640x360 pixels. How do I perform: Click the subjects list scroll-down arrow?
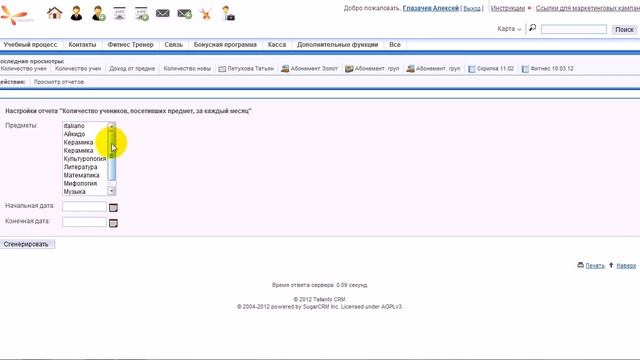111,191
